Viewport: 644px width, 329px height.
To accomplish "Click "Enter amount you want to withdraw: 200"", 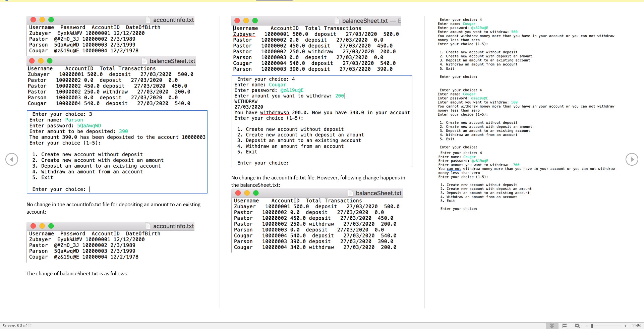I will click(289, 96).
